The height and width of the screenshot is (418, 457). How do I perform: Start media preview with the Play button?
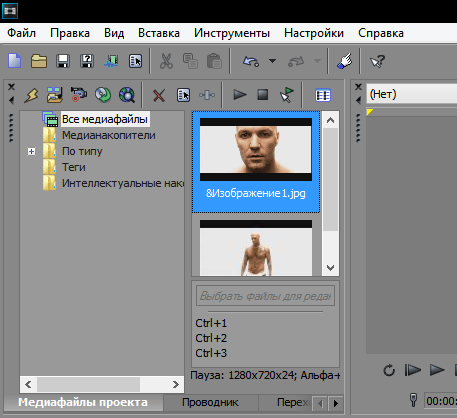point(239,95)
